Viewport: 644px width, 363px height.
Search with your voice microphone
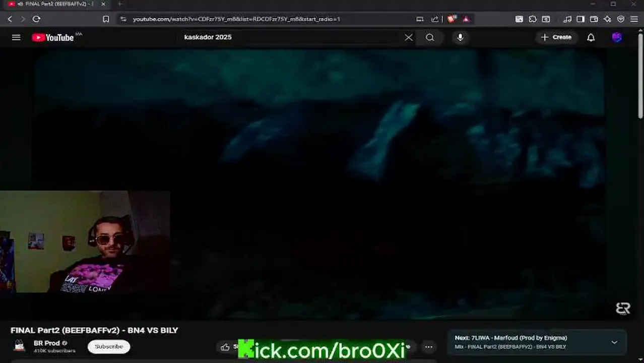[460, 37]
